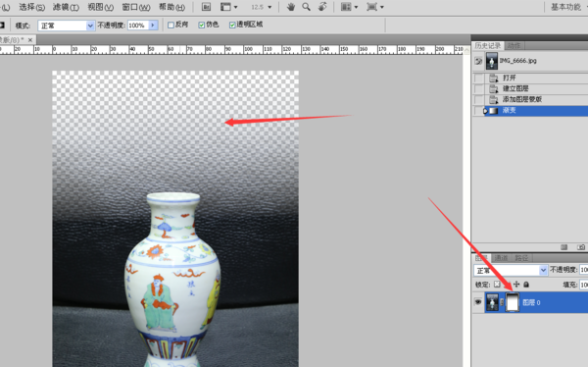Set history brush source box for 建立图层
This screenshot has width=588, height=367.
coord(478,88)
